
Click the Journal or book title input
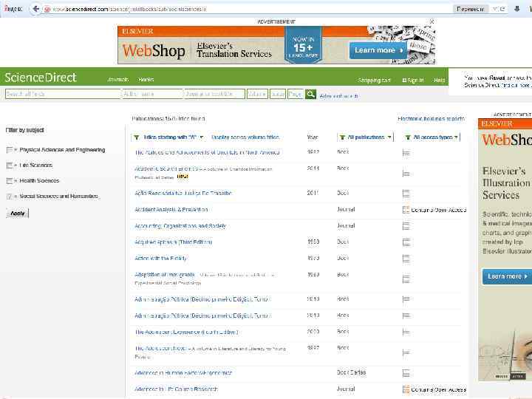tap(214, 94)
